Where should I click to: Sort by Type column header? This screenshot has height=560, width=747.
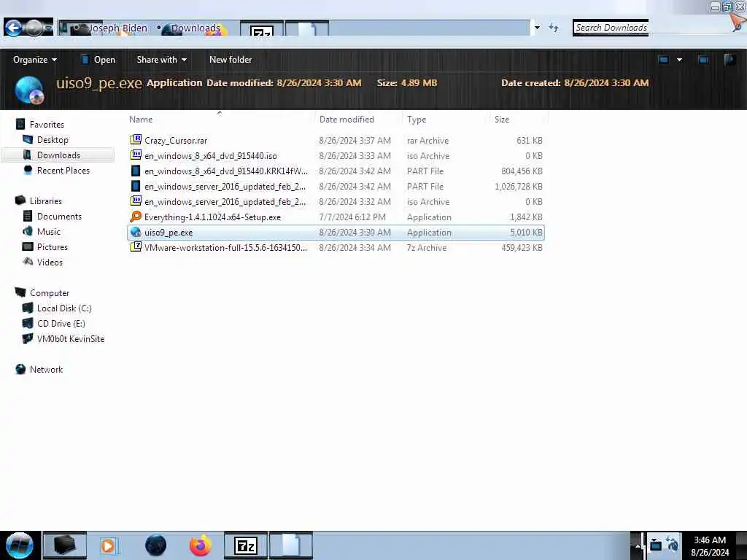(417, 120)
